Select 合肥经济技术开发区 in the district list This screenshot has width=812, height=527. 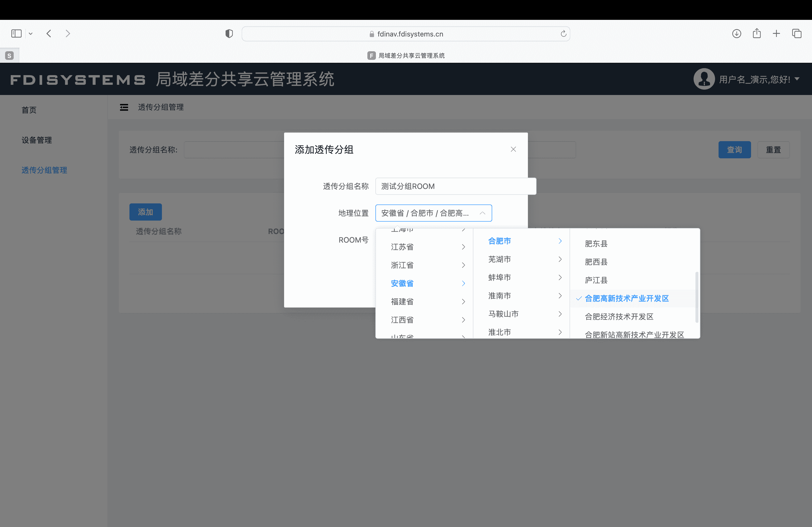pos(619,317)
